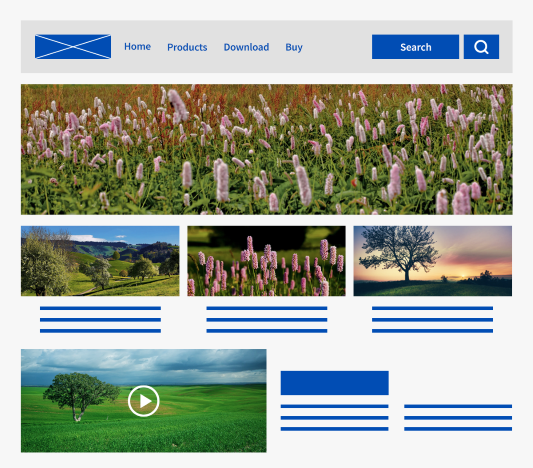The height and width of the screenshot is (468, 533).
Task: Select the rolling hills landscape thumbnail
Action: 100,261
